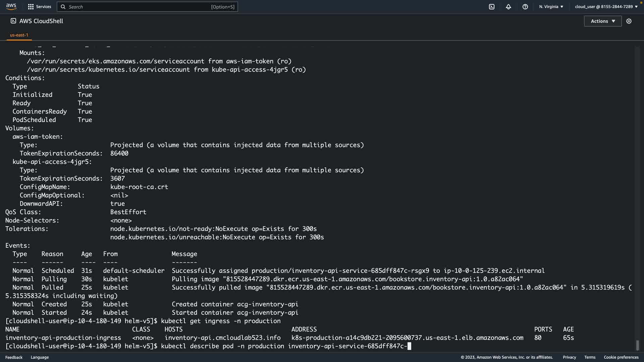Image resolution: width=644 pixels, height=362 pixels.
Task: Open the notifications bell icon
Action: (x=508, y=7)
